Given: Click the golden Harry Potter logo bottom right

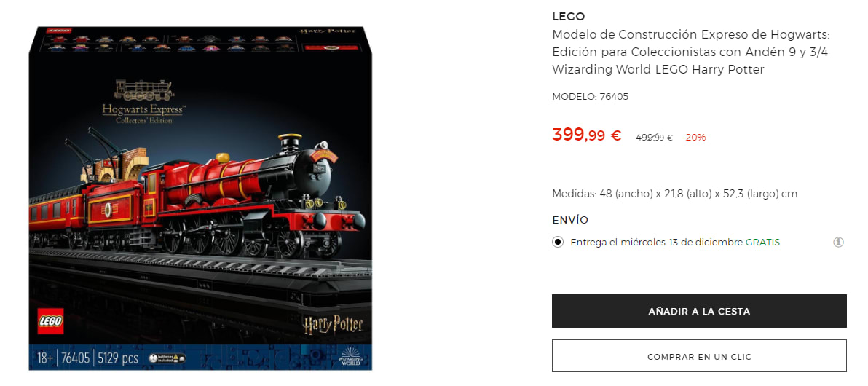Looking at the screenshot, I should [332, 324].
